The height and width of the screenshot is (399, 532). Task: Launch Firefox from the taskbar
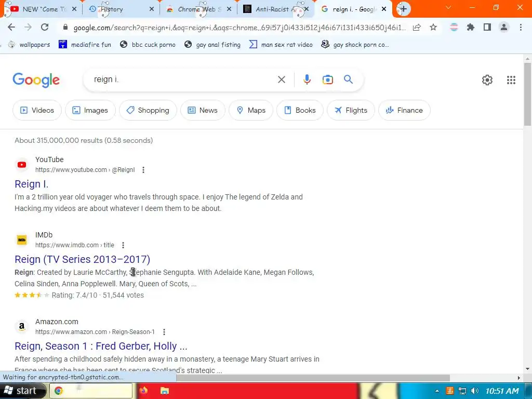pyautogui.click(x=143, y=391)
